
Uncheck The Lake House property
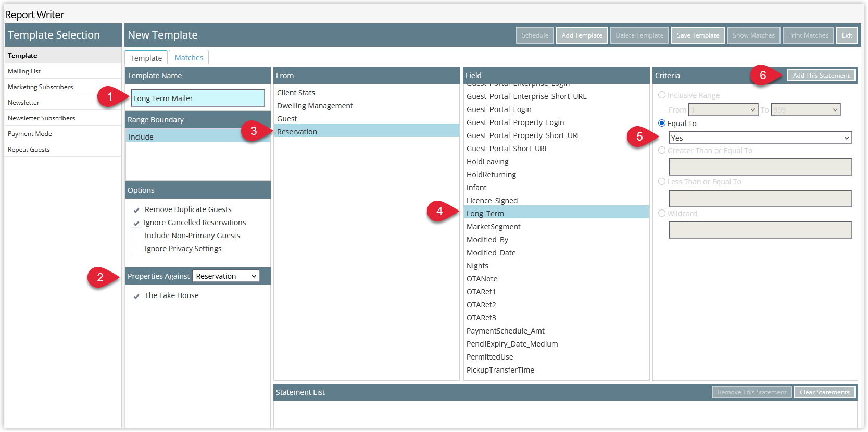(136, 296)
